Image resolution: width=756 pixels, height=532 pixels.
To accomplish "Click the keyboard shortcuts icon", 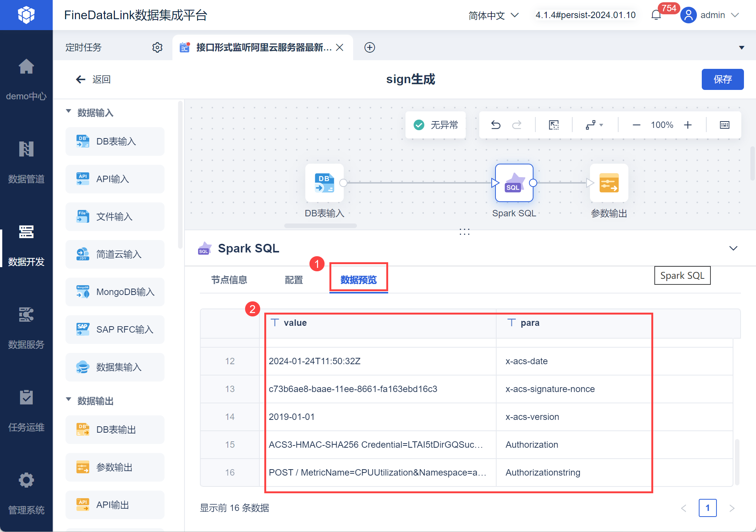I will pos(724,125).
